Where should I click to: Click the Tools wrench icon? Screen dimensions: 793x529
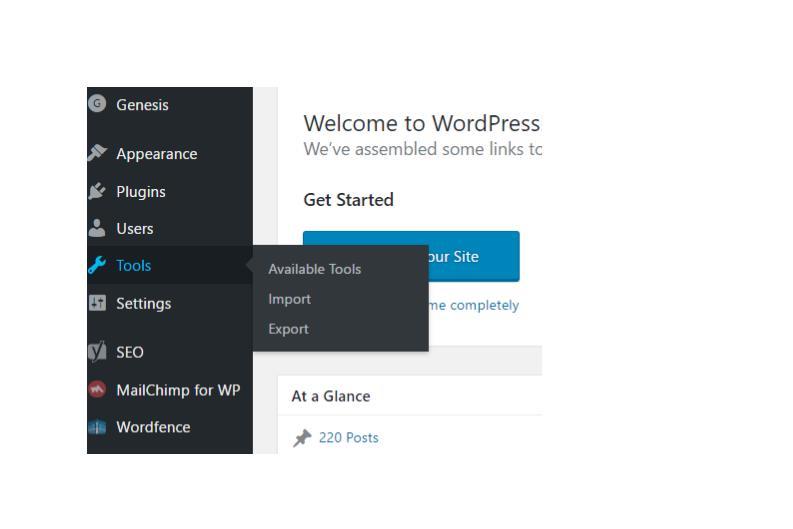pos(97,265)
